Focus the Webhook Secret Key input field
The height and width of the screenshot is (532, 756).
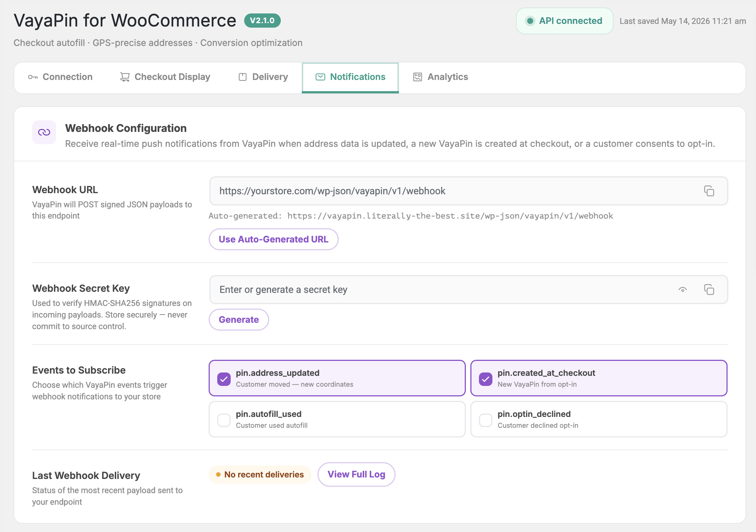468,290
